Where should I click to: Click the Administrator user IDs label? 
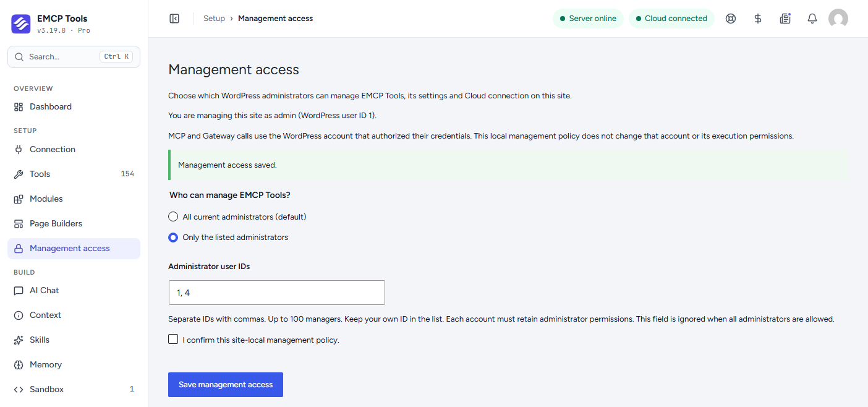(x=209, y=267)
